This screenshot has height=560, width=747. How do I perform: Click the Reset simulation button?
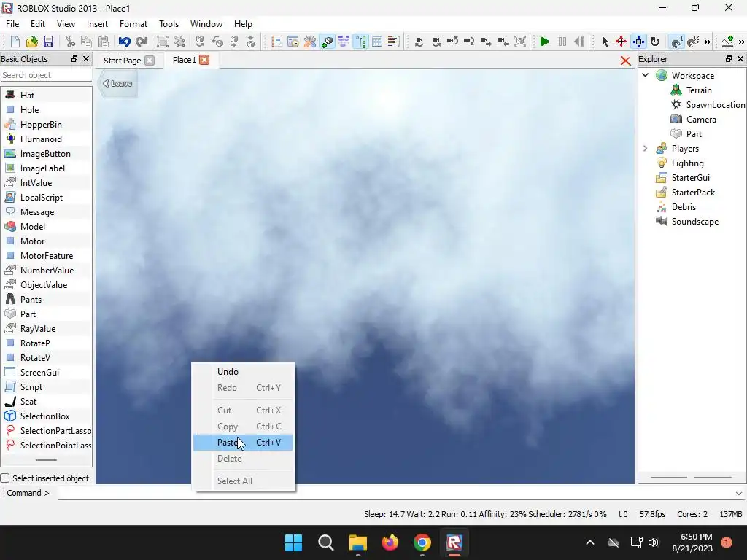coord(578,42)
